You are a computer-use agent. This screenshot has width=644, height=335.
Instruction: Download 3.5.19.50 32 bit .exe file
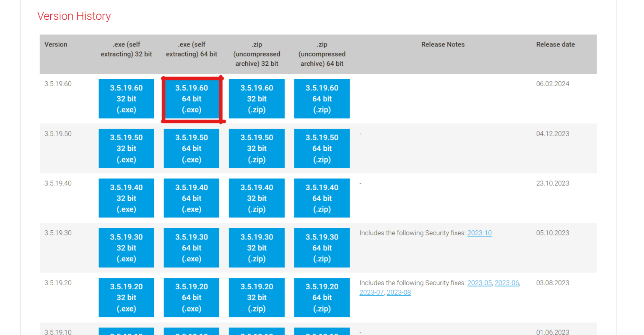click(x=126, y=149)
